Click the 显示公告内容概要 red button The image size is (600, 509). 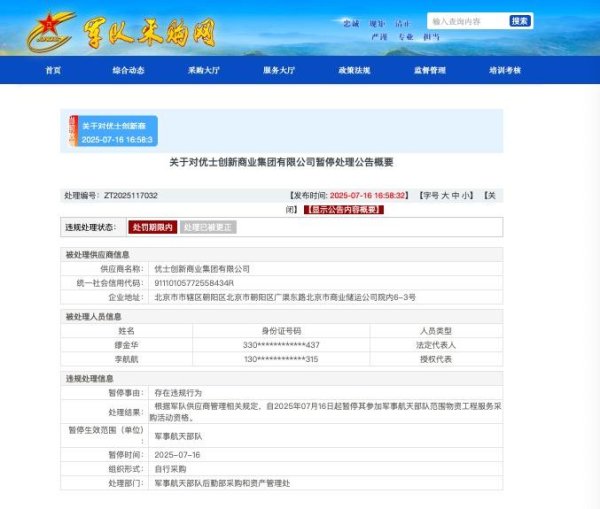pos(344,209)
